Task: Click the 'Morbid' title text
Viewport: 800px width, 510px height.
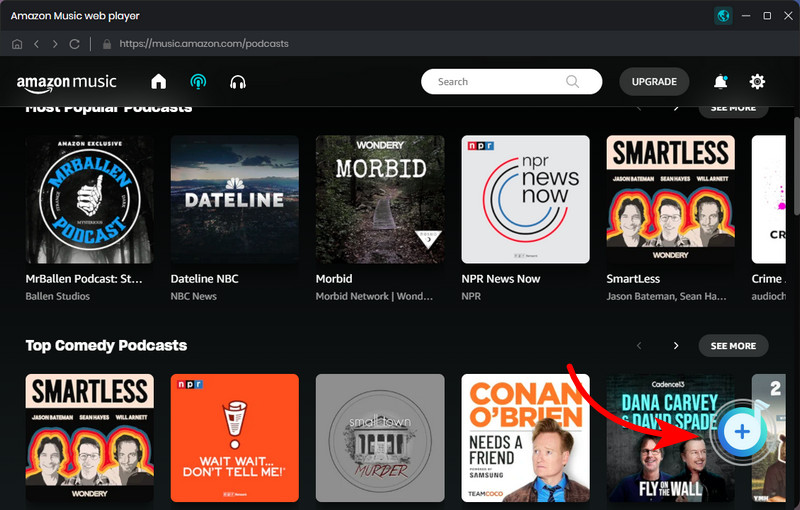Action: click(334, 279)
